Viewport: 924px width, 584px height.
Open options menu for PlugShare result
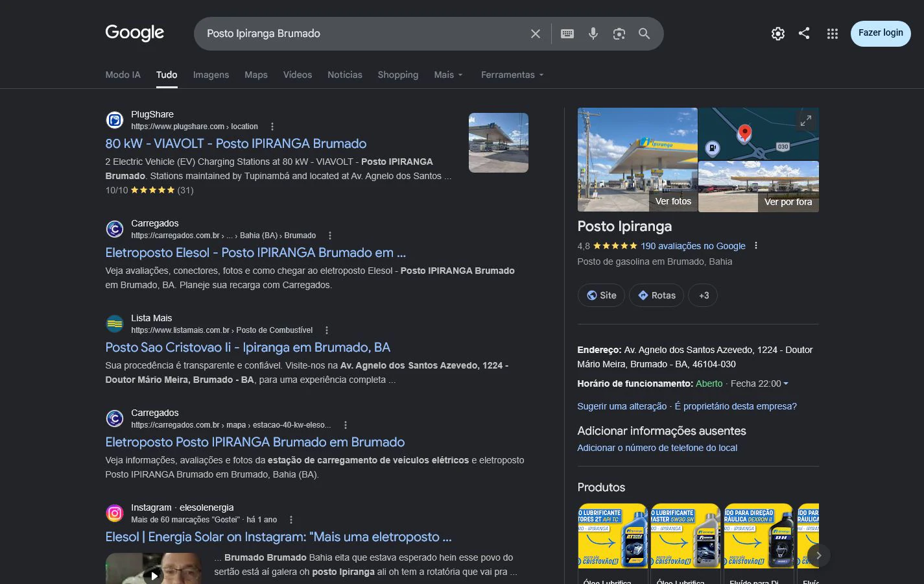(x=272, y=127)
